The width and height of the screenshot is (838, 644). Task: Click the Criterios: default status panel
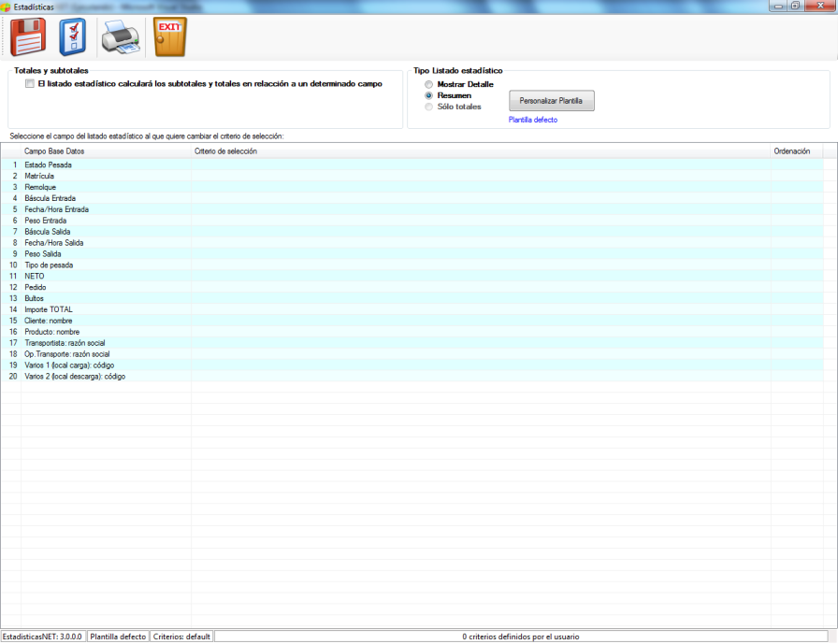tap(181, 637)
